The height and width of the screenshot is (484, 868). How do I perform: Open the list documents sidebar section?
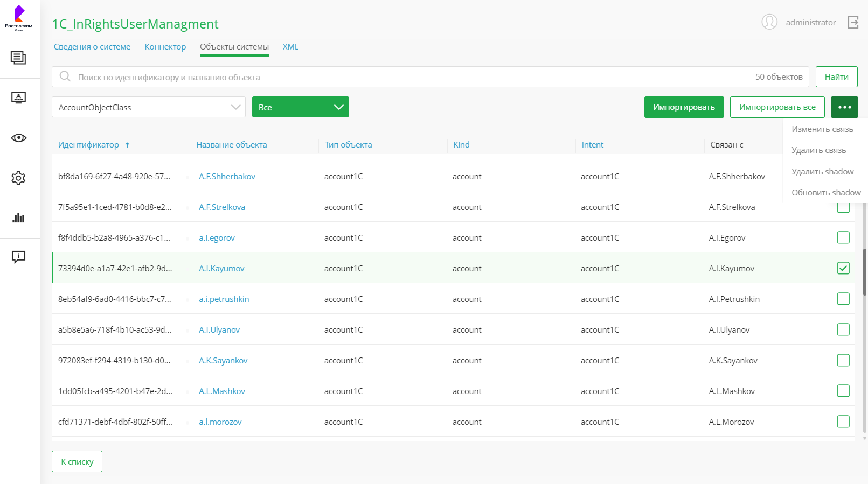(x=19, y=58)
